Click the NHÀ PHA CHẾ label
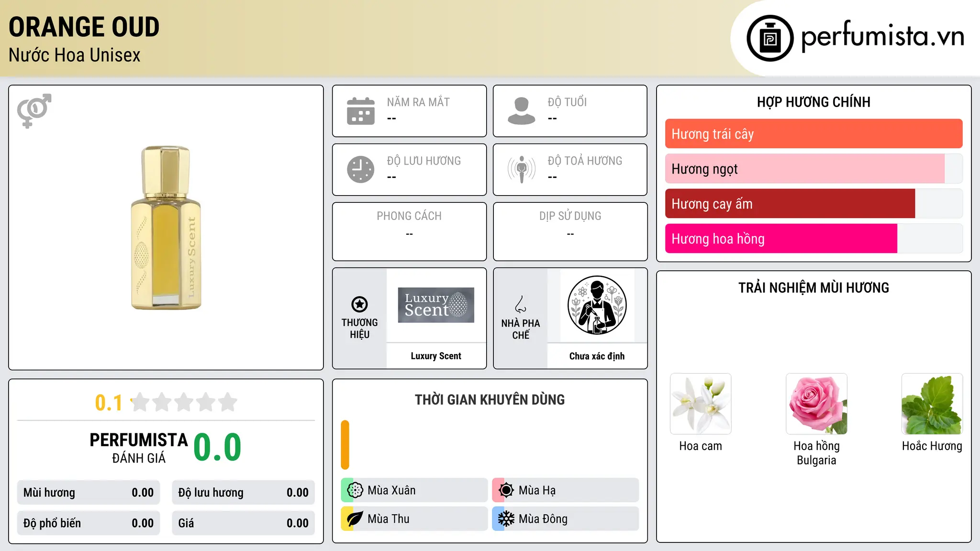980x551 pixels. click(x=521, y=329)
